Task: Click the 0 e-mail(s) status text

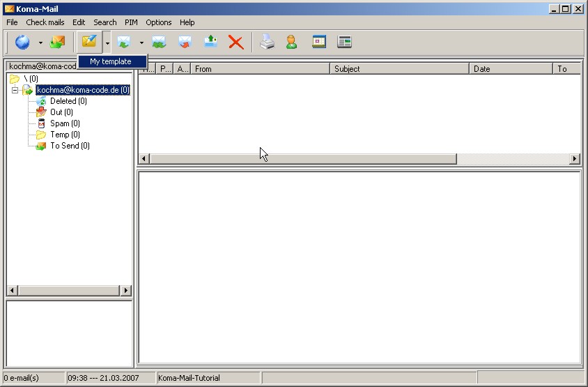Action: 22,378
